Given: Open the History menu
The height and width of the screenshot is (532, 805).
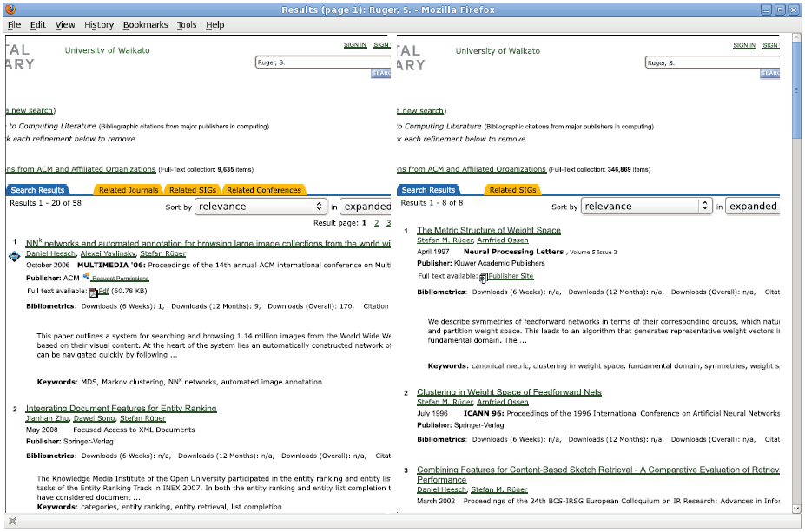Looking at the screenshot, I should click(x=99, y=24).
